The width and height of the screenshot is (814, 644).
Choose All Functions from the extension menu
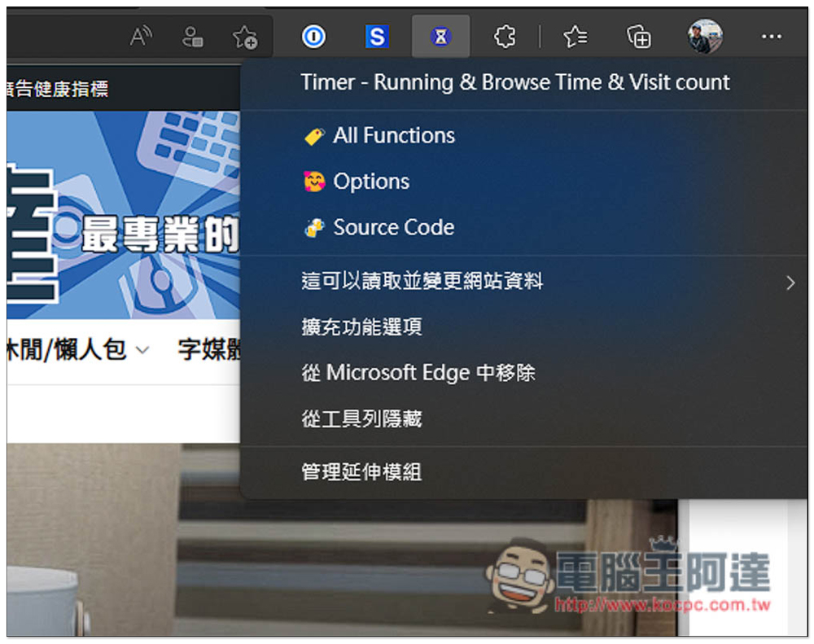523,136
